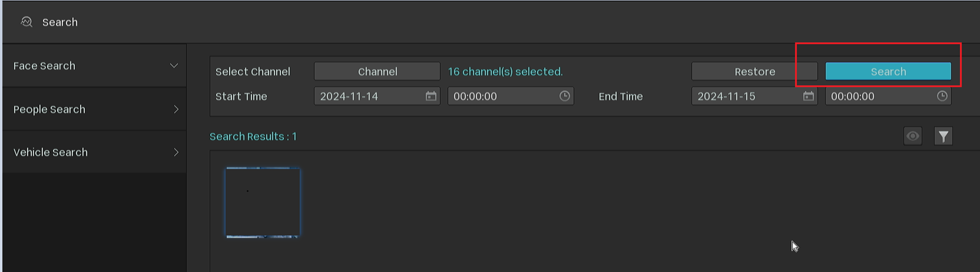This screenshot has height=272, width=980.
Task: Select the search result thumbnail
Action: (262, 202)
